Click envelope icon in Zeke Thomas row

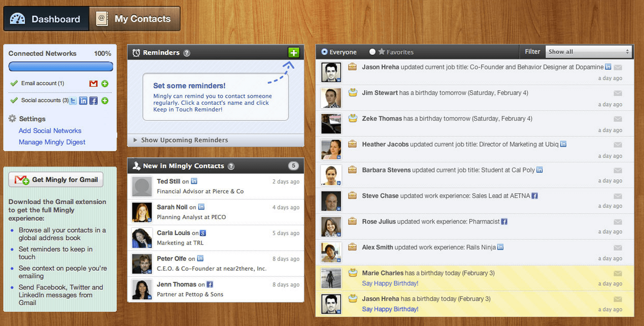pos(618,119)
